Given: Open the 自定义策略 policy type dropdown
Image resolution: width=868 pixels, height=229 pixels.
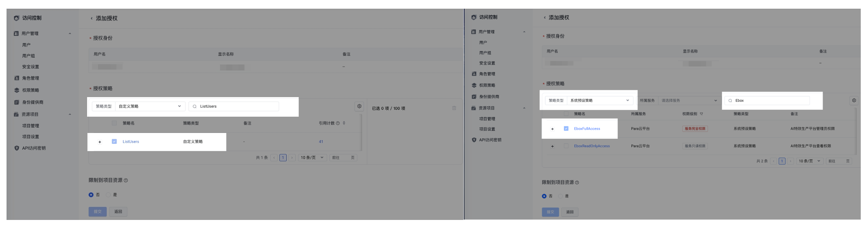Looking at the screenshot, I should [150, 107].
